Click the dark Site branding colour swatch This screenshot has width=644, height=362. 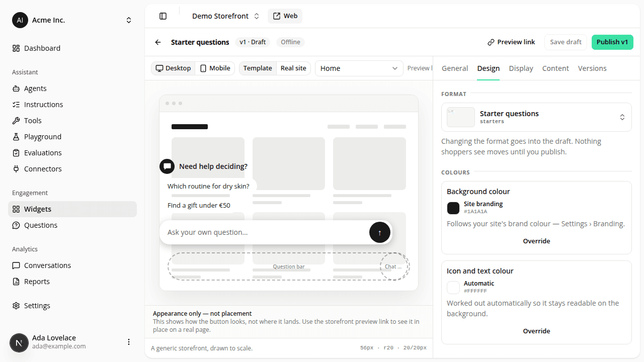click(453, 208)
